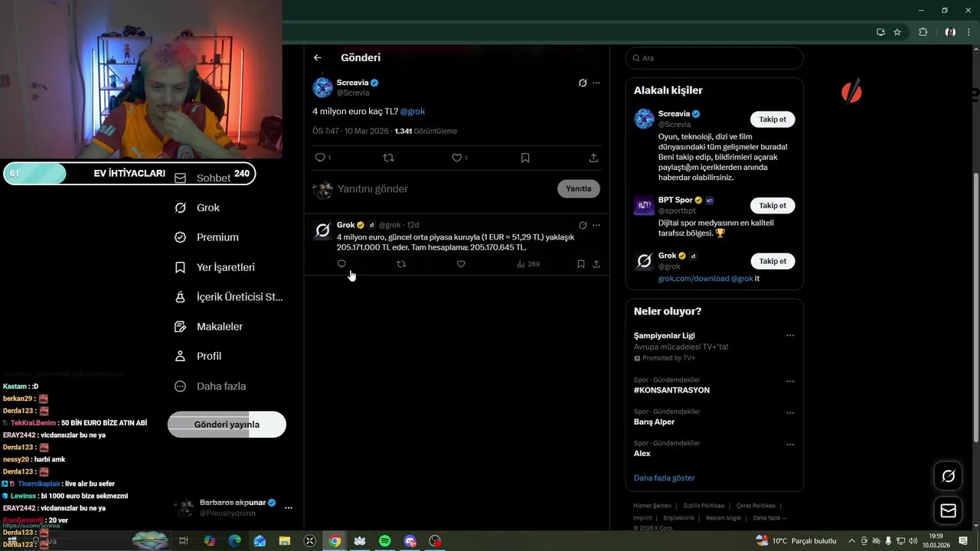Open options for #KONSANTRASYON trend
This screenshot has width=980, height=551.
(x=790, y=381)
